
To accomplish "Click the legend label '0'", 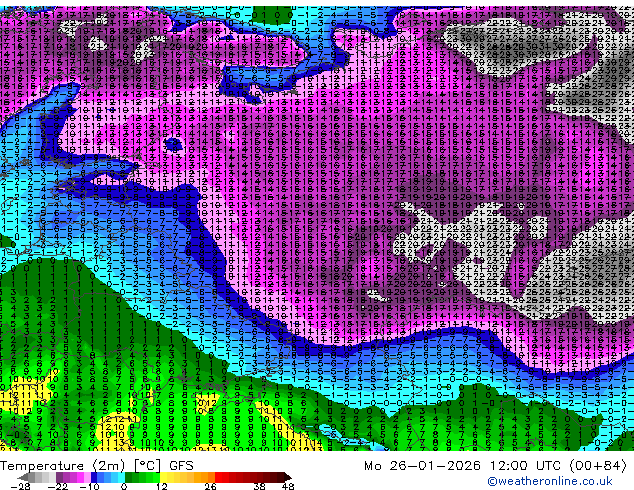I will pyautogui.click(x=124, y=486).
